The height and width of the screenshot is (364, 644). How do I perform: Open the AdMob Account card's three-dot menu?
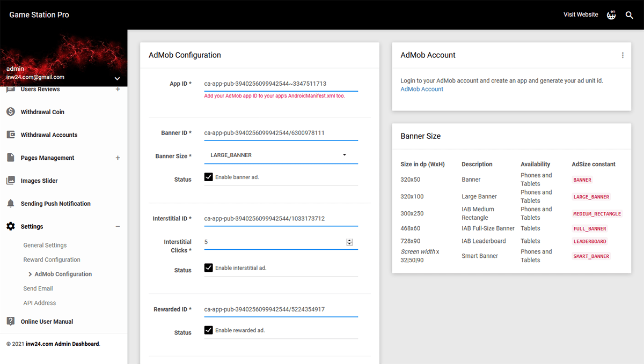(x=623, y=55)
